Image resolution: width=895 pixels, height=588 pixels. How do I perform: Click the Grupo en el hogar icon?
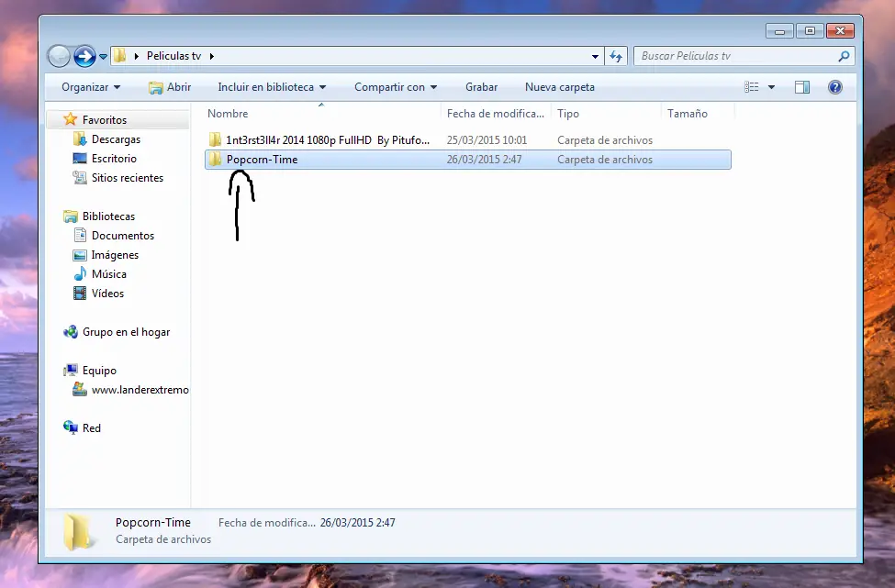(70, 332)
